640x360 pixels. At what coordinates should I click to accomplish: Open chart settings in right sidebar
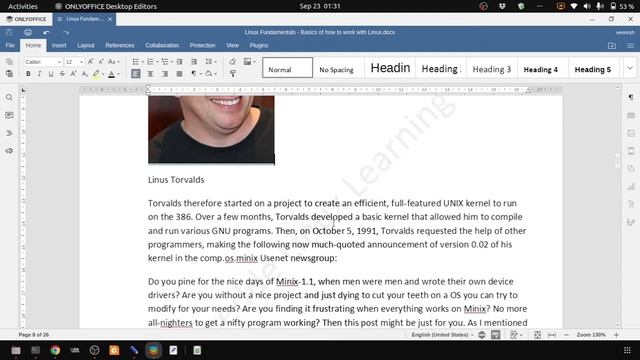coord(631,187)
